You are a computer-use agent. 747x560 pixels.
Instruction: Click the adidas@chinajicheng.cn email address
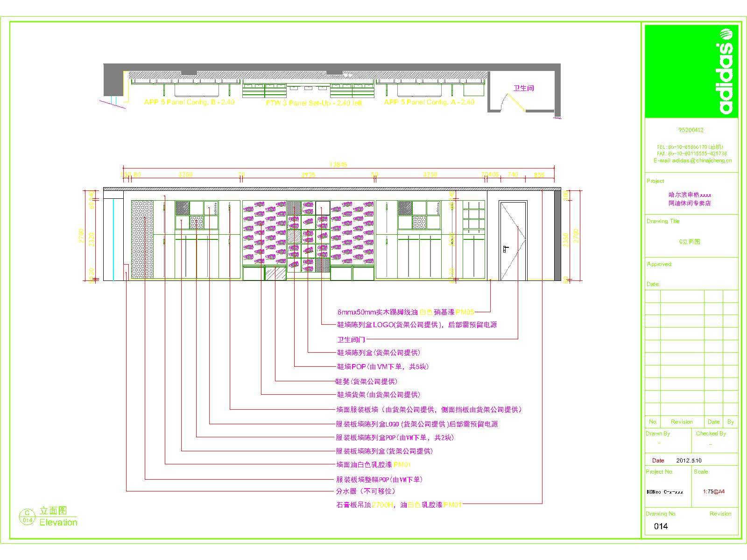692,161
